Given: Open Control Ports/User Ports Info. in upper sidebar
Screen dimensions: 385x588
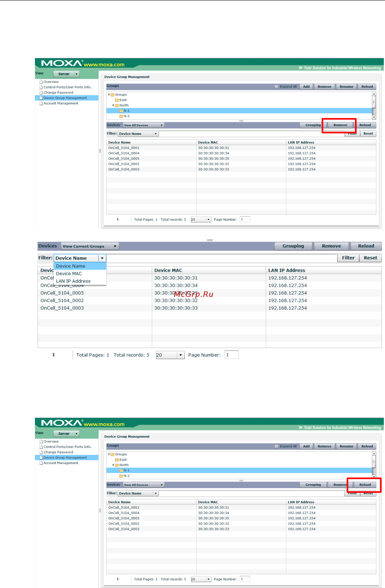Looking at the screenshot, I should pos(67,87).
